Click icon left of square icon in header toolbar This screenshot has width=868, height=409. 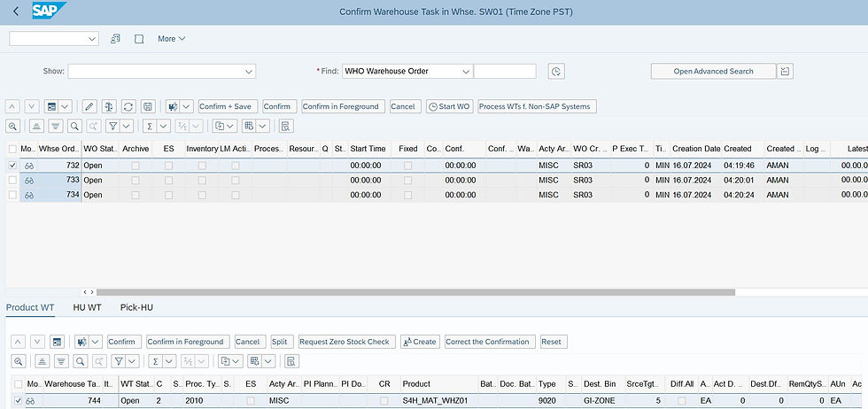(116, 39)
